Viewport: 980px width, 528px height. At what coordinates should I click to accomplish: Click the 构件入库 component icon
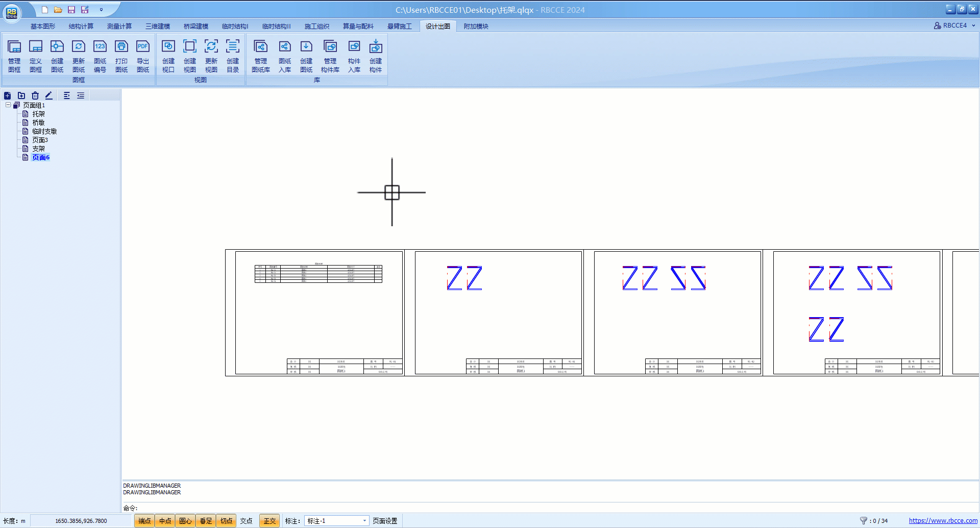coord(354,56)
